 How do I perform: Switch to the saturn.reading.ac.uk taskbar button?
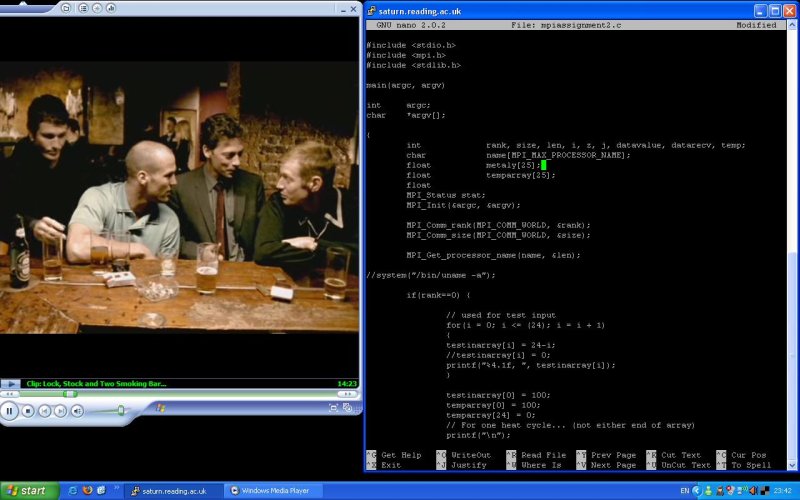click(172, 491)
